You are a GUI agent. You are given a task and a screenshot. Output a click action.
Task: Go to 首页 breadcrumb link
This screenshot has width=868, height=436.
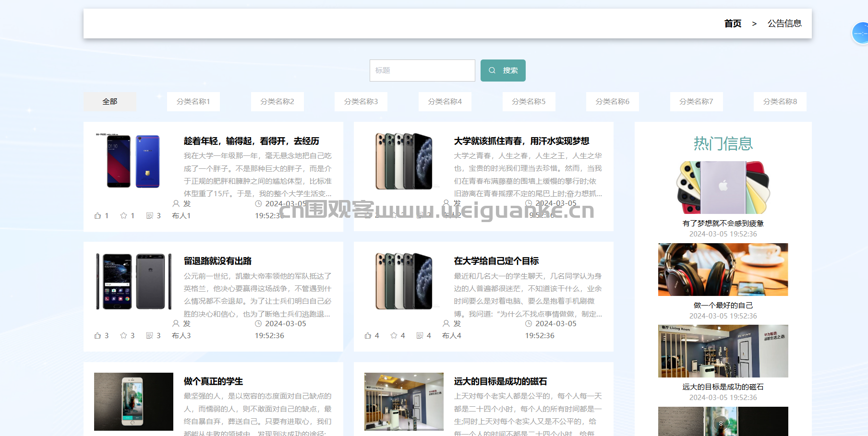pos(733,24)
